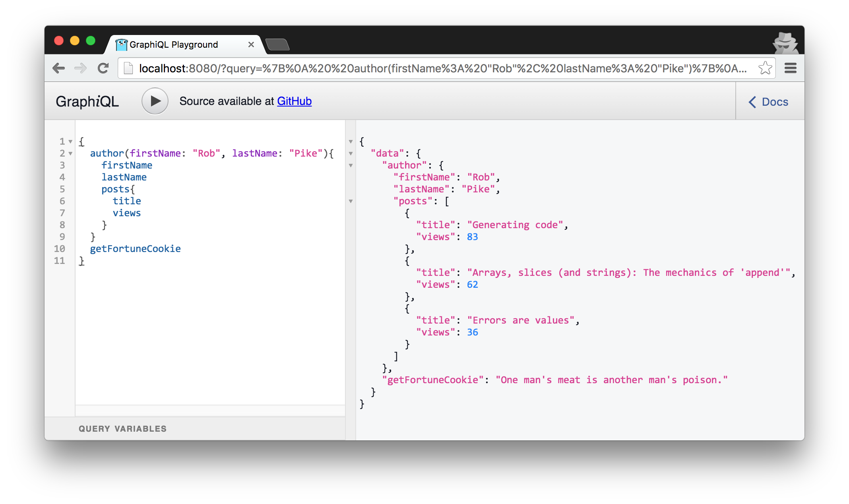Collapse author query fold arrow on line 2
This screenshot has width=849, height=504.
pyautogui.click(x=70, y=153)
